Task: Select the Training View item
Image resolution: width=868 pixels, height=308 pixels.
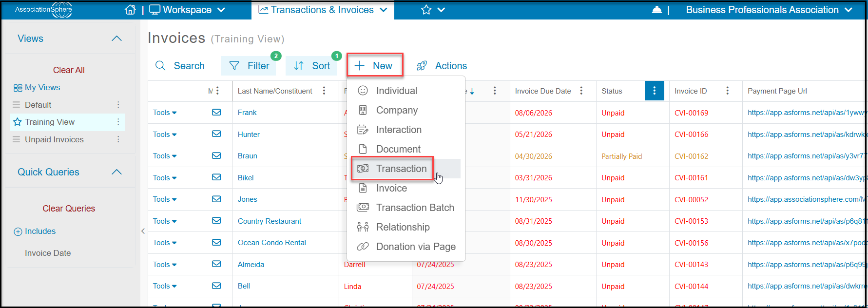Action: click(x=50, y=122)
